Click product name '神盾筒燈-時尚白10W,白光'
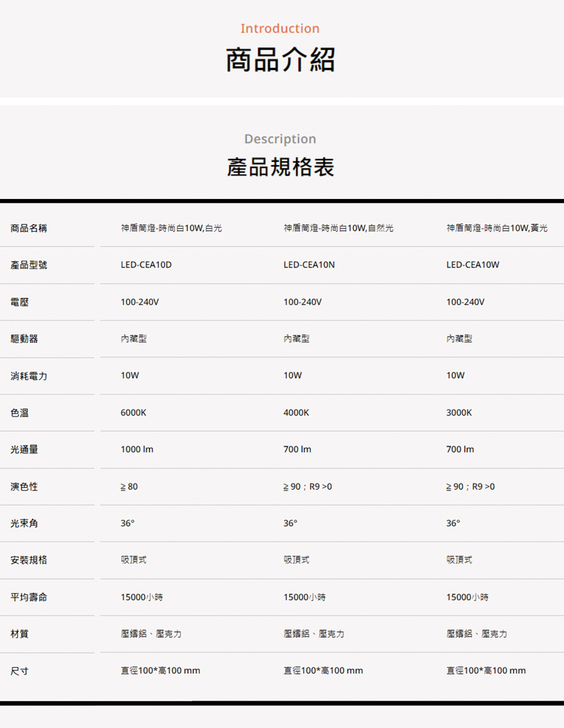This screenshot has width=564, height=728. coord(172,228)
